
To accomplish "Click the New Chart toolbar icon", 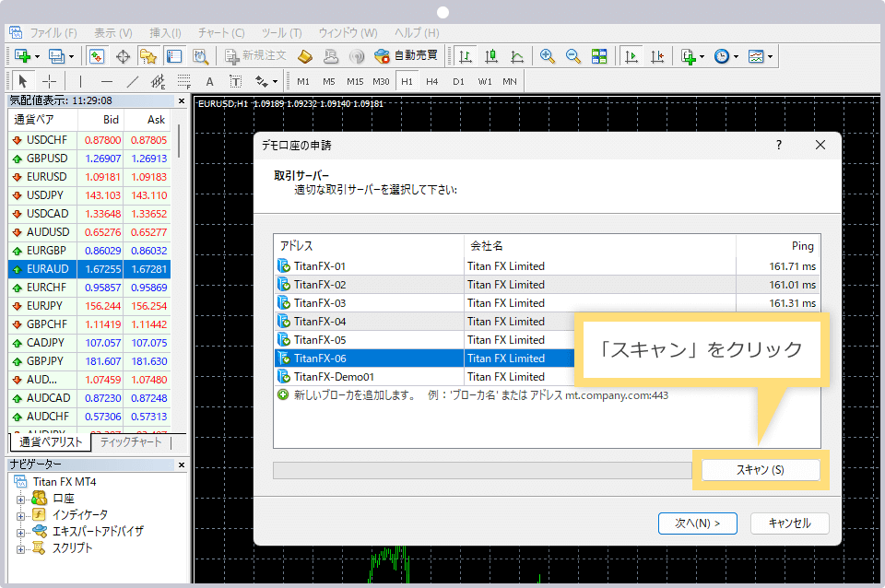I will coord(22,56).
